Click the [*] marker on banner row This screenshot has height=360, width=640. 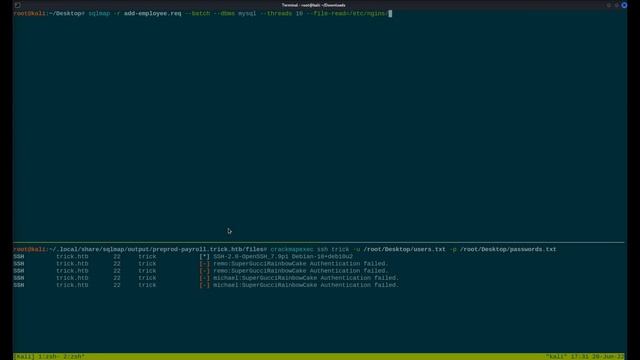204,257
